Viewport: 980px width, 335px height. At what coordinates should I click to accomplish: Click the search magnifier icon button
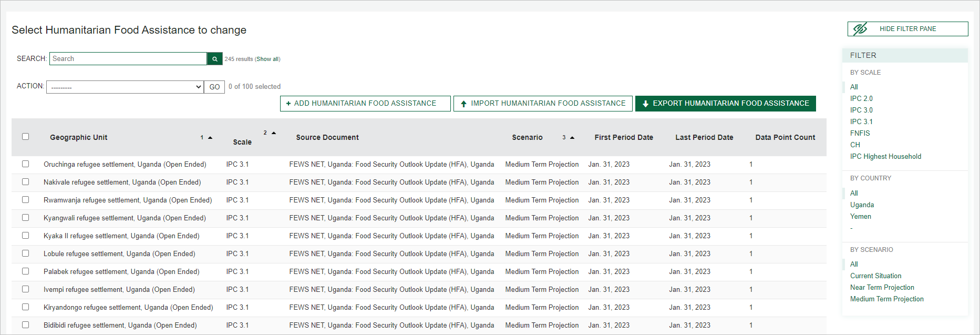[214, 59]
